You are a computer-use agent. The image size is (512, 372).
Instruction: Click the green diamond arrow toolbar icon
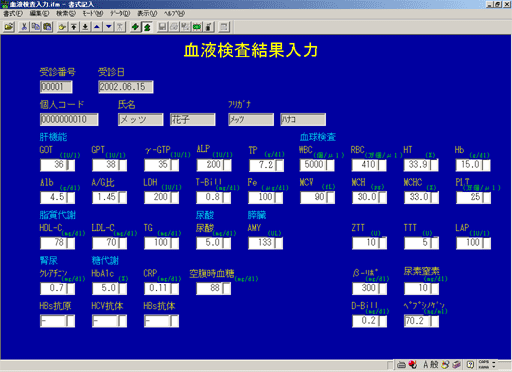pos(135,27)
